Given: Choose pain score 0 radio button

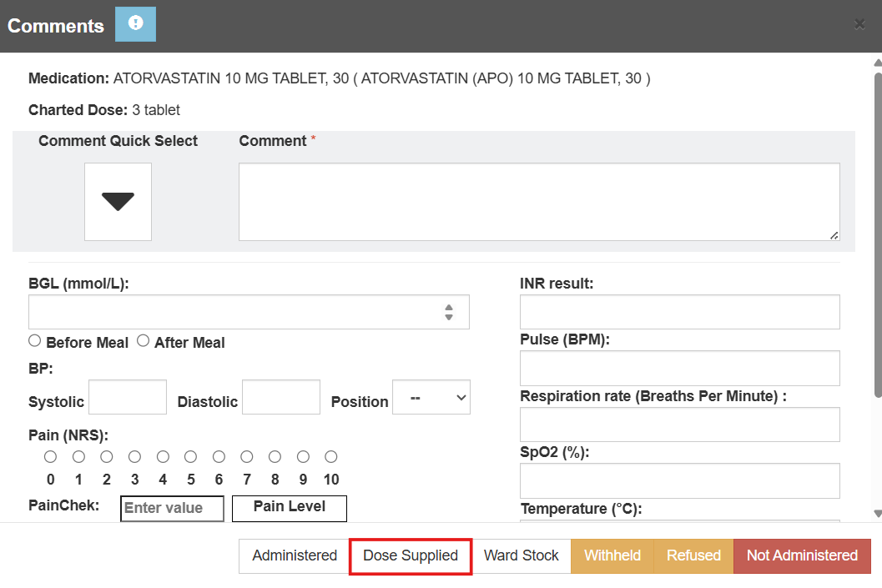Looking at the screenshot, I should [x=51, y=457].
